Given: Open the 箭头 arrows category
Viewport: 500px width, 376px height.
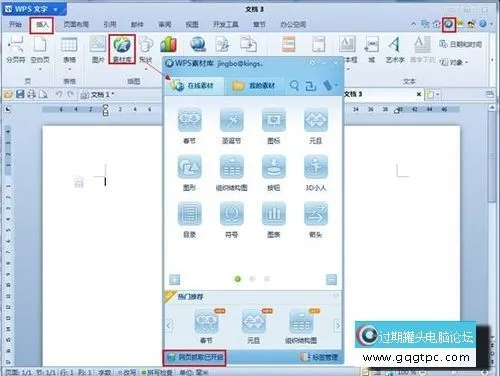Looking at the screenshot, I should pos(316,220).
